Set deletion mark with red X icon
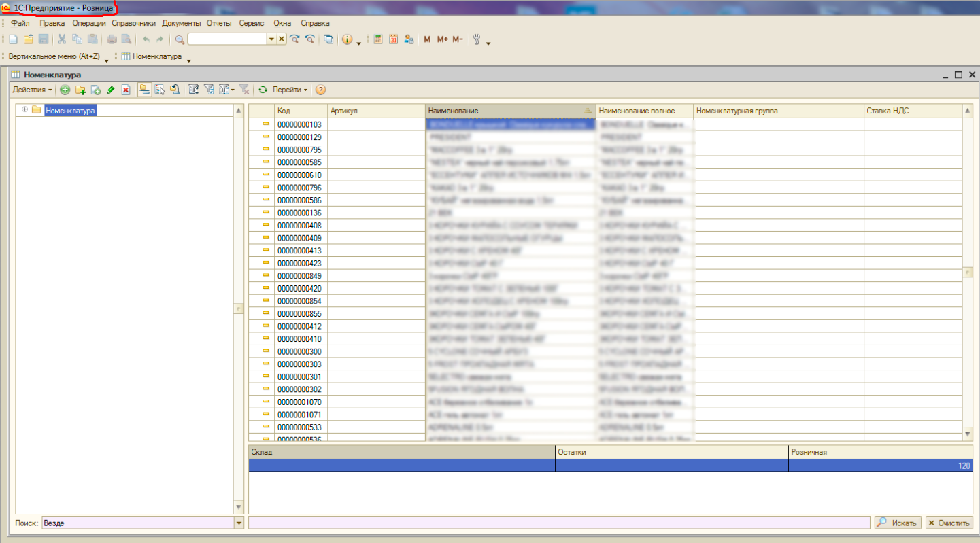The image size is (980, 543). pos(126,90)
